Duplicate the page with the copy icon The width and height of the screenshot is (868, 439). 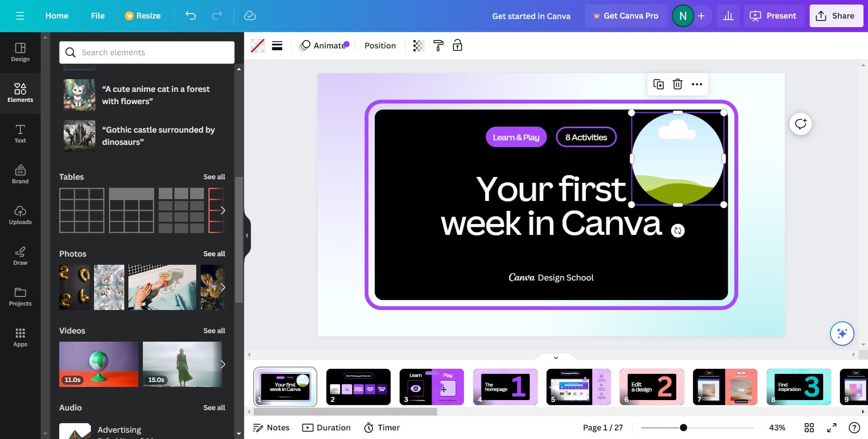point(658,84)
